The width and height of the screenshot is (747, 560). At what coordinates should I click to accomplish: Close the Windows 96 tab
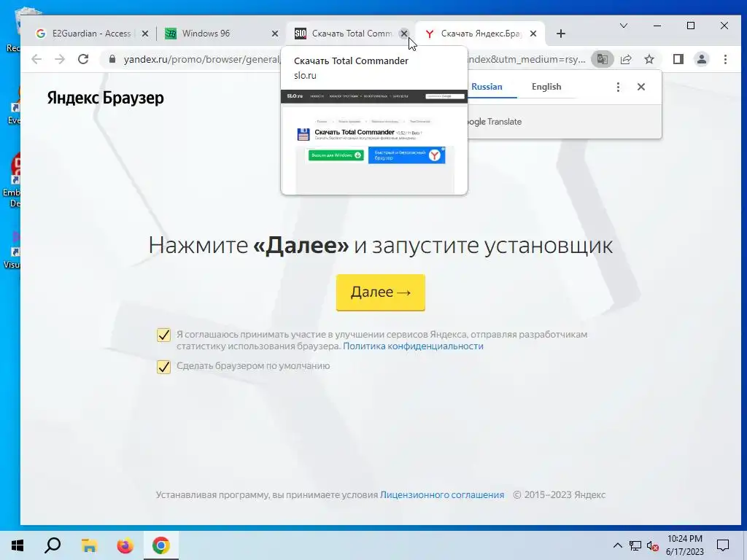(x=275, y=34)
